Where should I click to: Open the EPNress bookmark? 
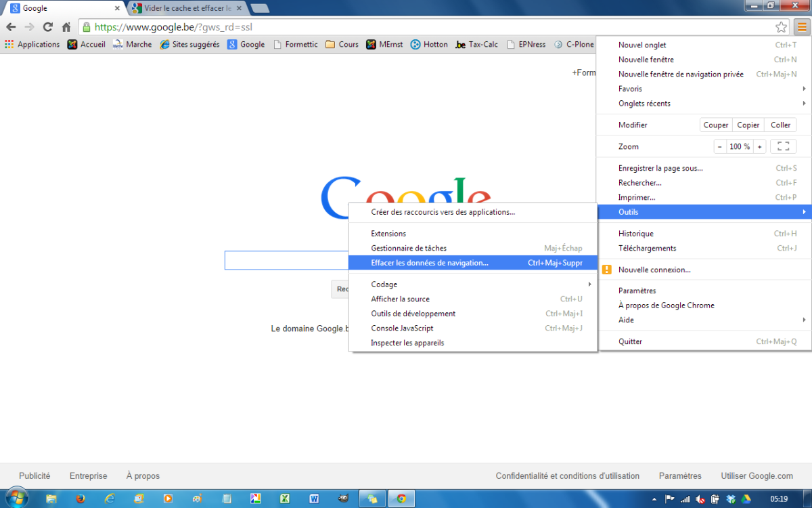pyautogui.click(x=526, y=45)
